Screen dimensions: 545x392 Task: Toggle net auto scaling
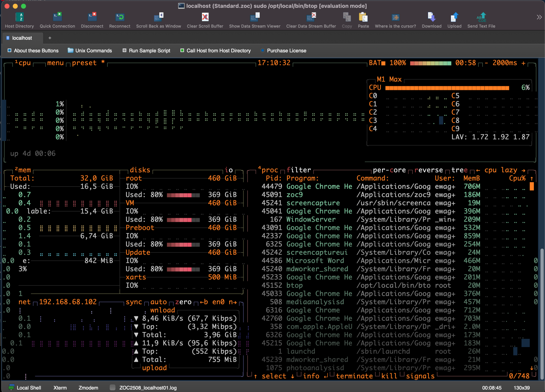tap(158, 302)
